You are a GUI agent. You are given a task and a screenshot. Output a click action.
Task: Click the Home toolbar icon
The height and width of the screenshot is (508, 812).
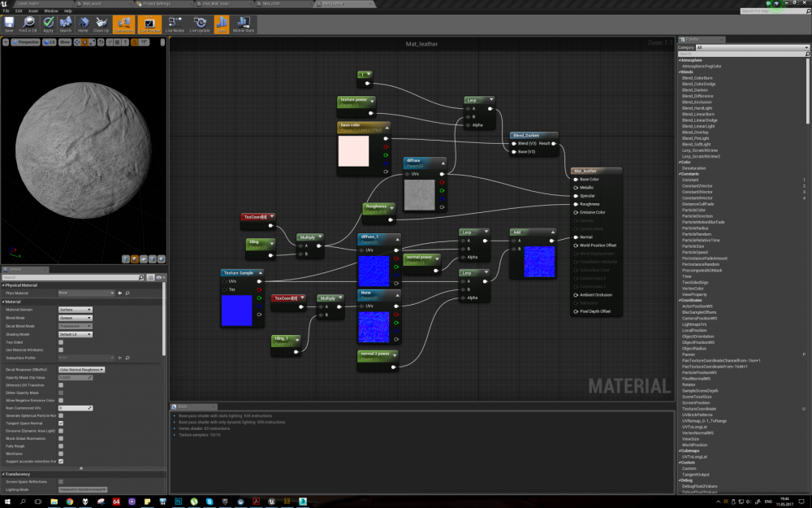click(83, 24)
